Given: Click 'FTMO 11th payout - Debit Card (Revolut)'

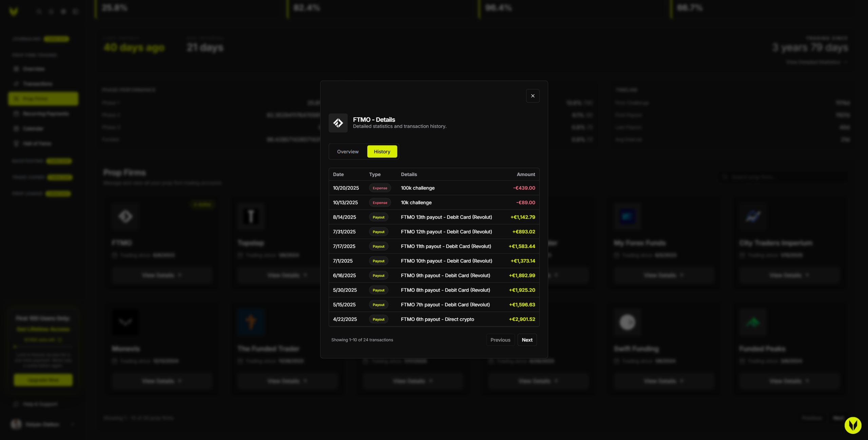Looking at the screenshot, I should (446, 246).
